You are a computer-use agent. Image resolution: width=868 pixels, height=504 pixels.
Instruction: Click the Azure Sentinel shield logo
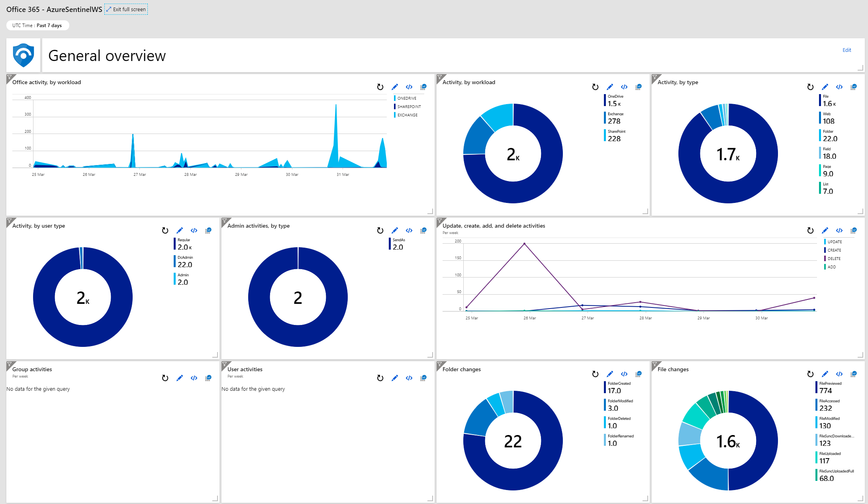[x=23, y=55]
